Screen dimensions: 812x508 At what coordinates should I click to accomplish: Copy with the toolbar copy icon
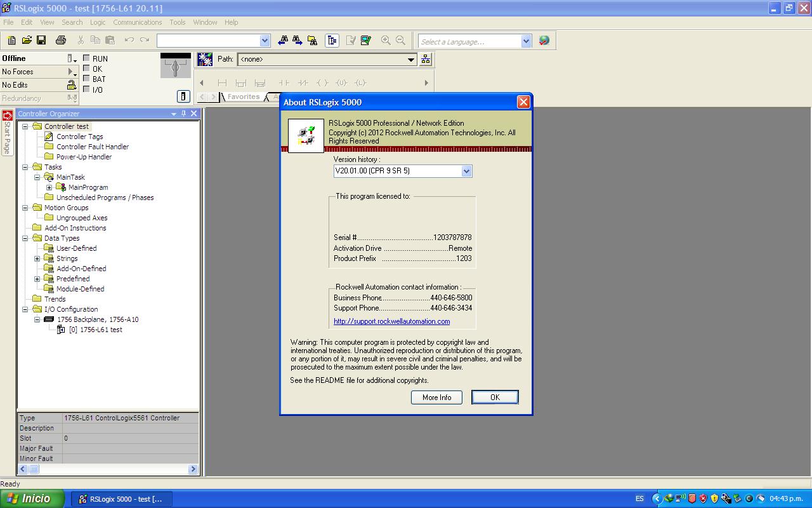(95, 40)
